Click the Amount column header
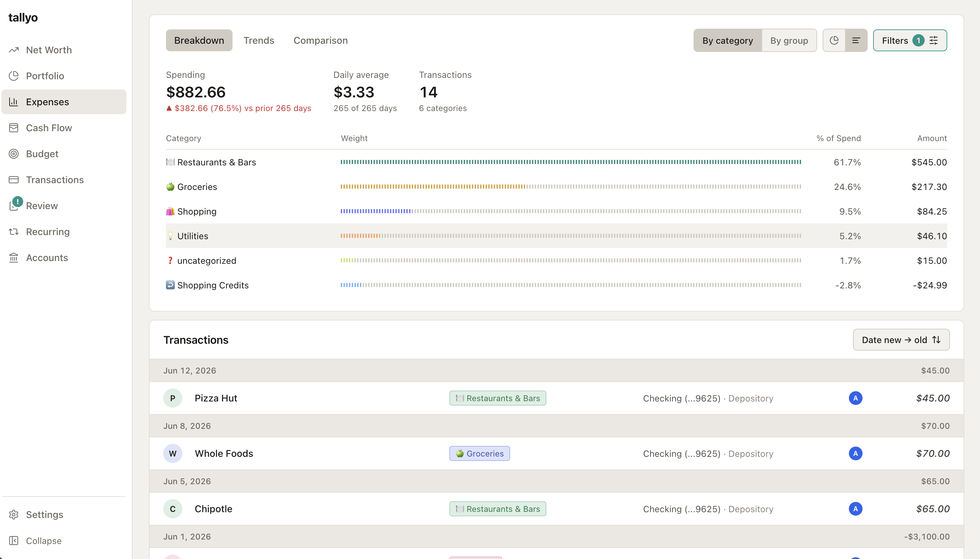The width and height of the screenshot is (980, 559). (x=932, y=138)
